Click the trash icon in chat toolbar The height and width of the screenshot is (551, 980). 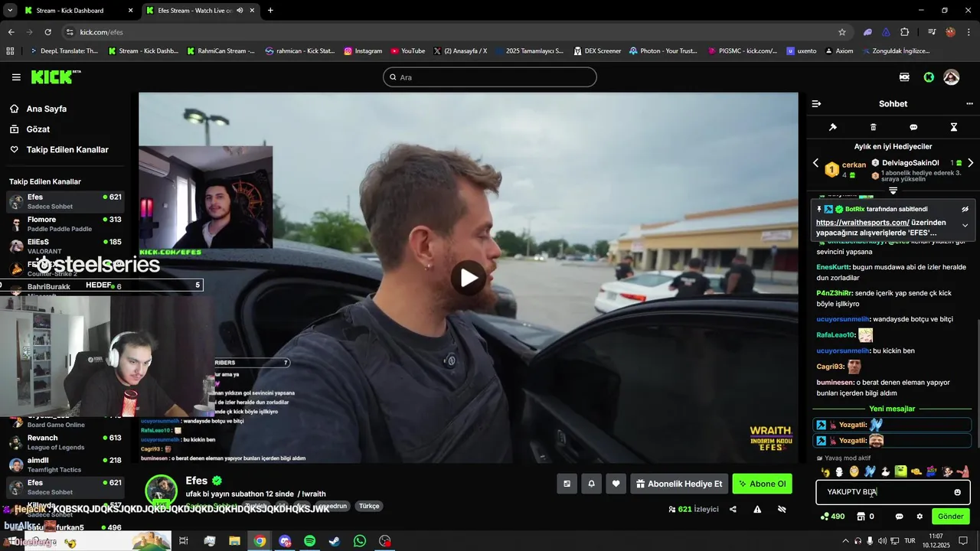click(x=874, y=127)
